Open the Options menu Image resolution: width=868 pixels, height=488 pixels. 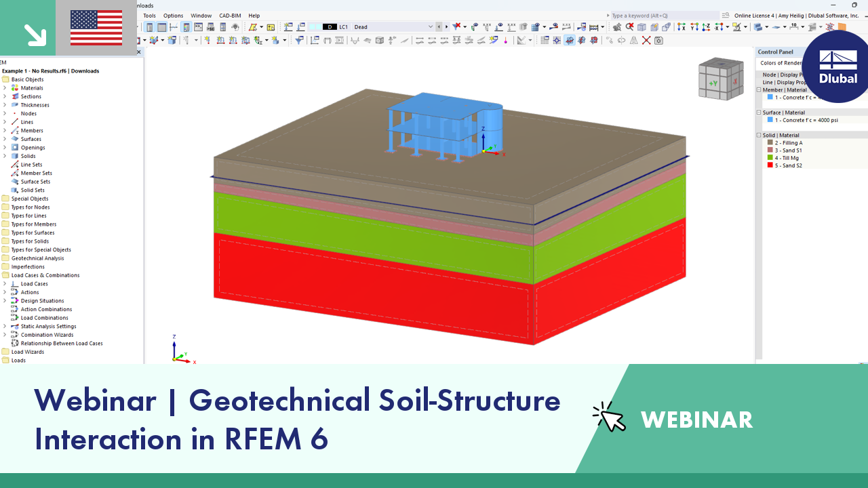click(x=173, y=15)
